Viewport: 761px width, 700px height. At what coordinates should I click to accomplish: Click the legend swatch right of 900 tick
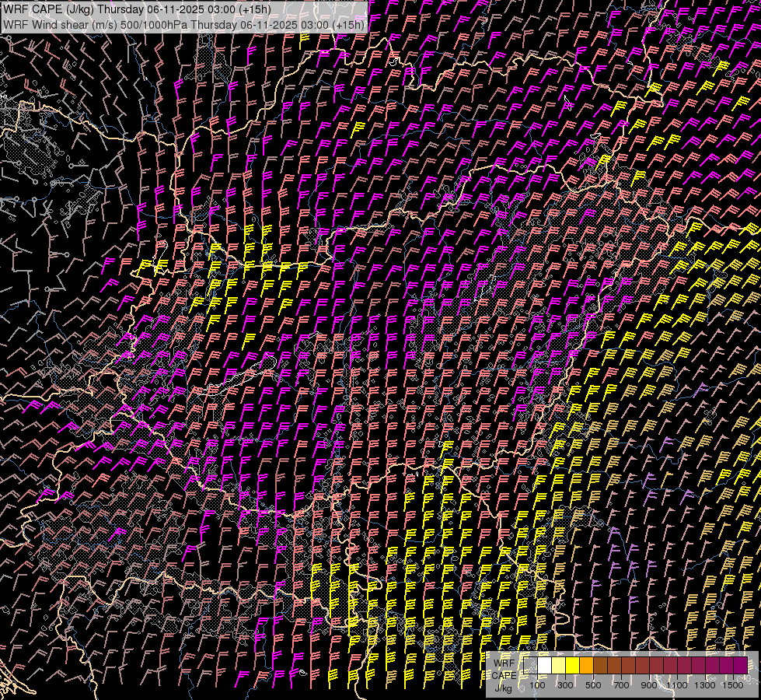pos(657,666)
